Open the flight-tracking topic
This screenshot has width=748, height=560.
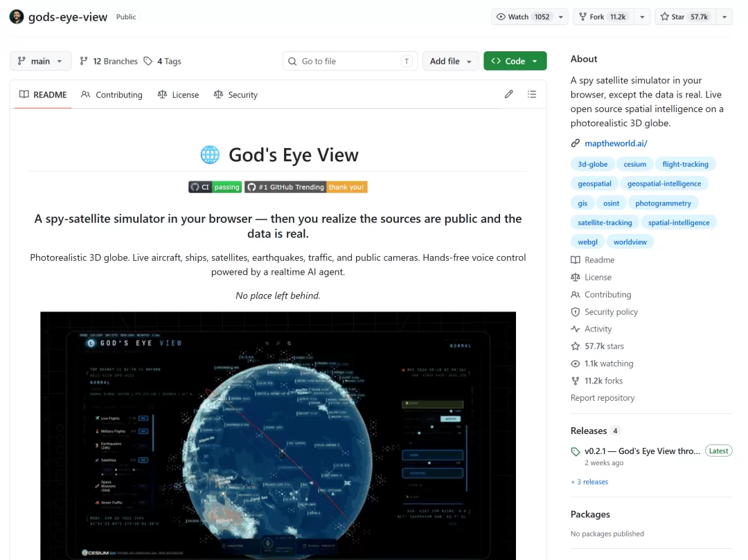pos(686,164)
